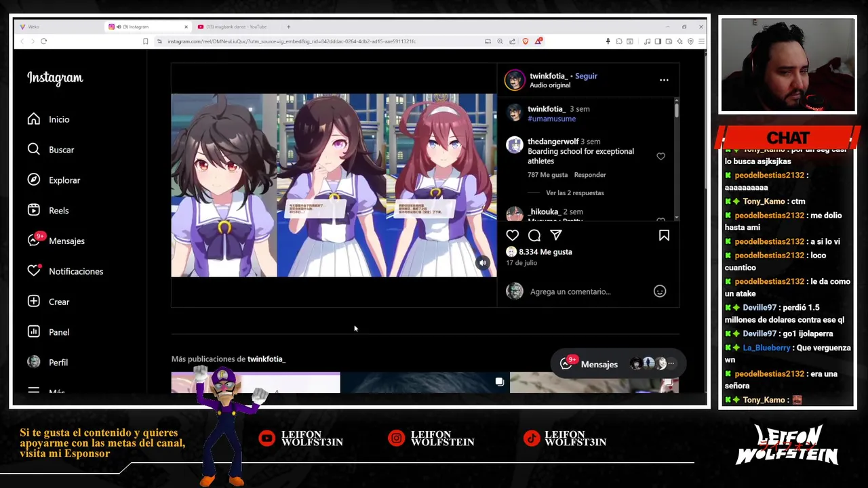This screenshot has width=868, height=488.
Task: Show Notificaciones panel
Action: click(65, 271)
